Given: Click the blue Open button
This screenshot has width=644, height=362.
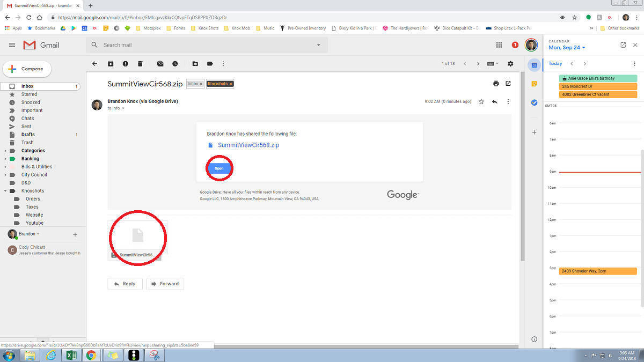Looking at the screenshot, I should 219,168.
